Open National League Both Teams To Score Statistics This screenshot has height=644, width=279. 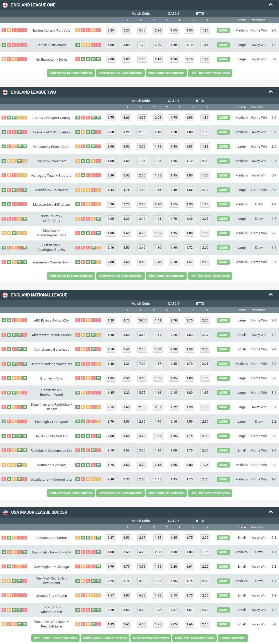coord(71,493)
